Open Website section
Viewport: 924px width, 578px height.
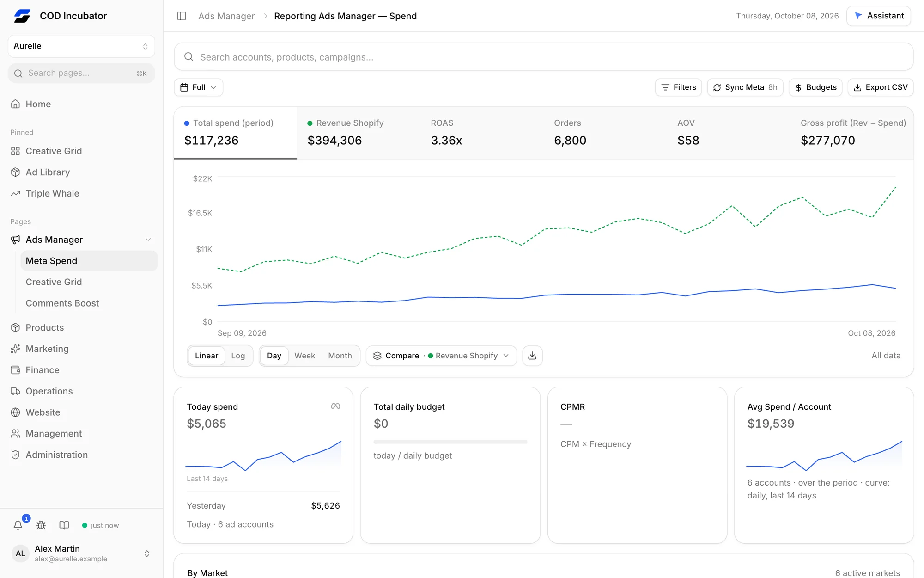coord(81,412)
